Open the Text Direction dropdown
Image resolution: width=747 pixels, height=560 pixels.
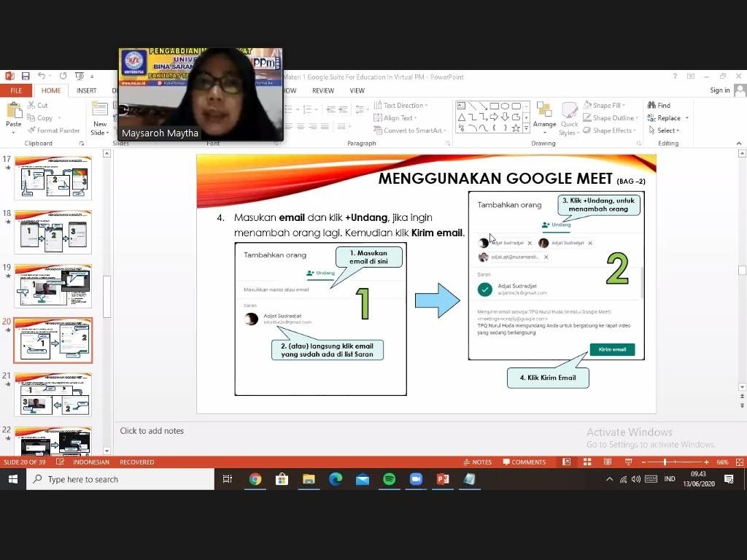pos(400,105)
